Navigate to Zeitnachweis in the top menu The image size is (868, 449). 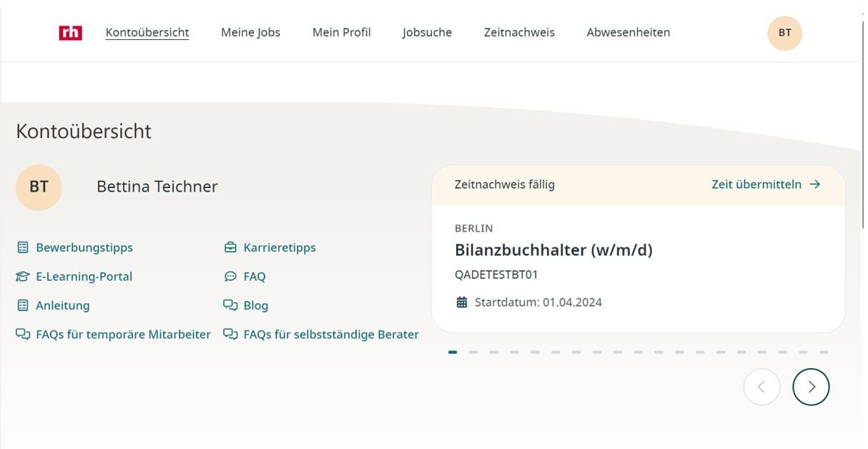tap(519, 32)
